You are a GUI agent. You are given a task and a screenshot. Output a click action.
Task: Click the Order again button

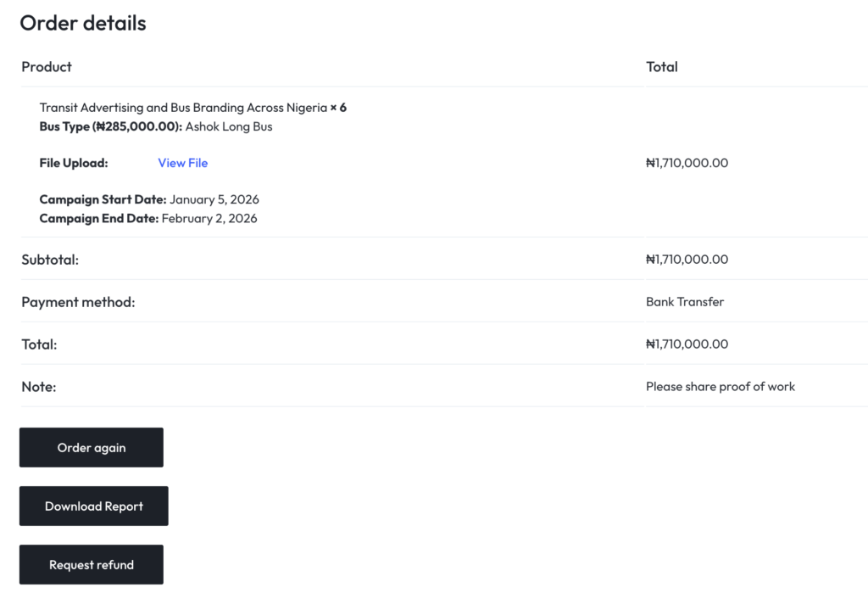92,447
